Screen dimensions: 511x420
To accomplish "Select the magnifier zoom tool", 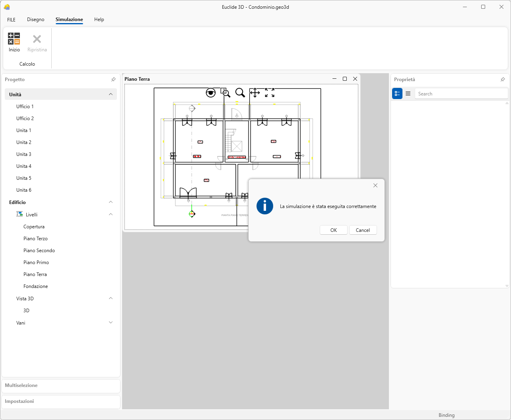I will pos(240,93).
